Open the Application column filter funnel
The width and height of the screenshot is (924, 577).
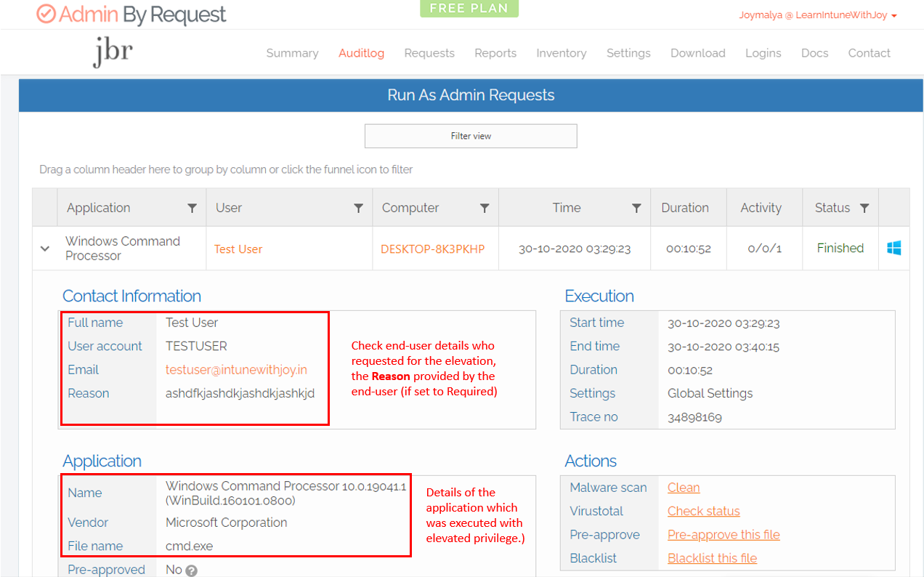(192, 208)
